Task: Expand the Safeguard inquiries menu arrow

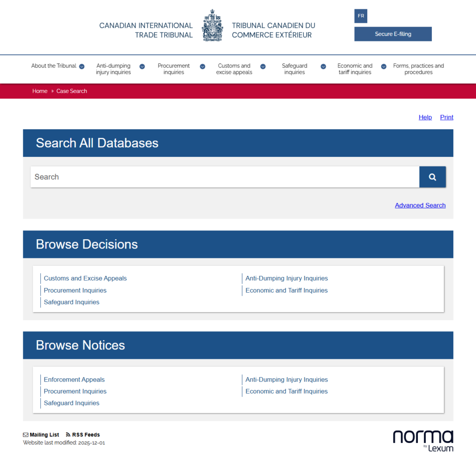Action: point(324,67)
